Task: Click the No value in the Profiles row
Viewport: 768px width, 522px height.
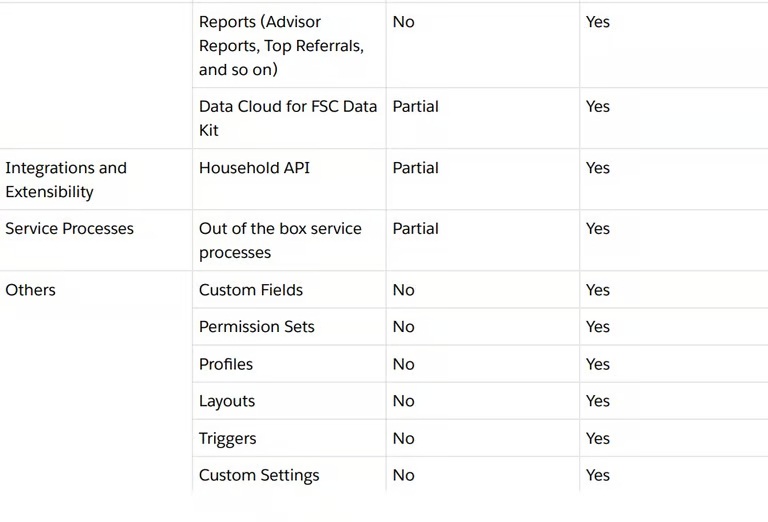Action: (403, 364)
